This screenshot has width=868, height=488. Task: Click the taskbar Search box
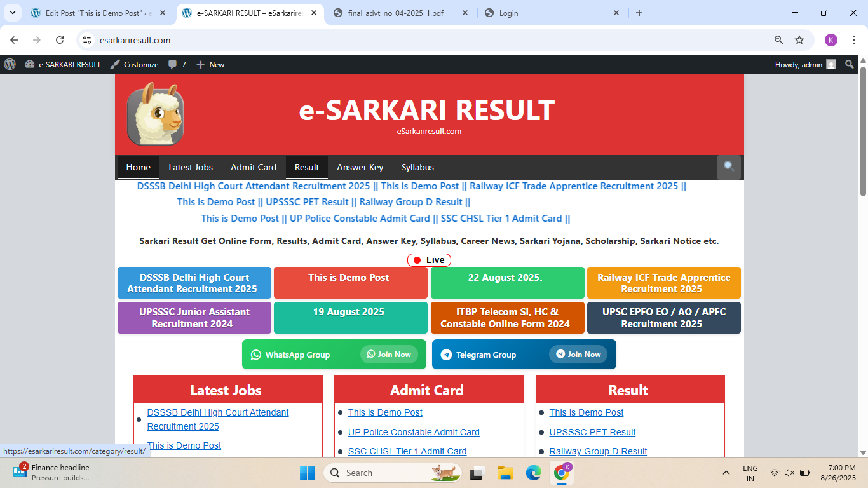[x=393, y=473]
